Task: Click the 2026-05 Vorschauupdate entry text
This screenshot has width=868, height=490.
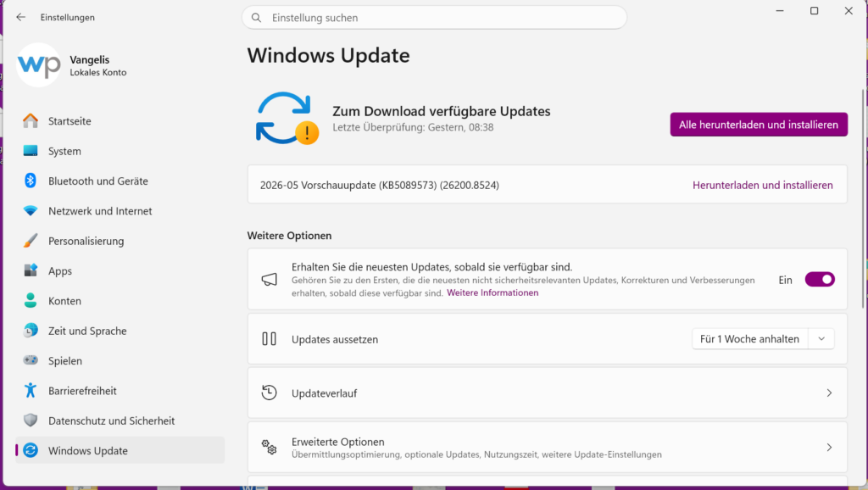Action: pyautogui.click(x=379, y=185)
